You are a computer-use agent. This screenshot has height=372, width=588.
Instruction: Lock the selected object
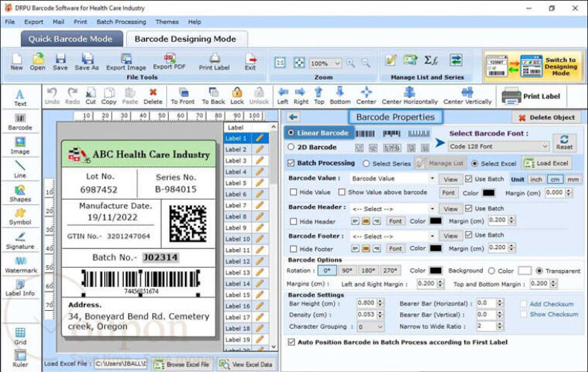237,96
